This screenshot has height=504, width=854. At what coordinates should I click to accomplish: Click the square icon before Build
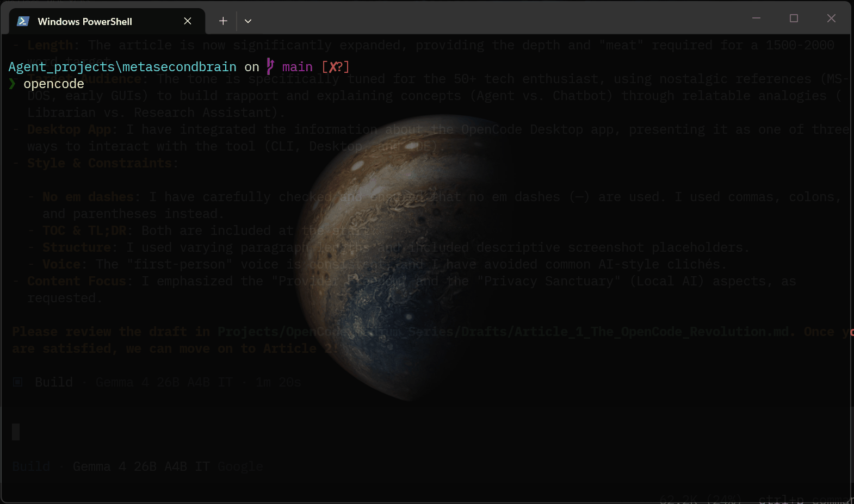point(18,382)
